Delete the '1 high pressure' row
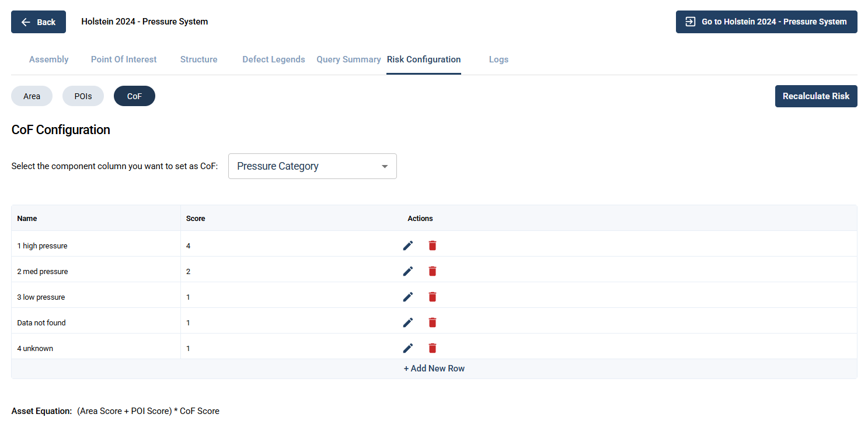 coord(432,245)
